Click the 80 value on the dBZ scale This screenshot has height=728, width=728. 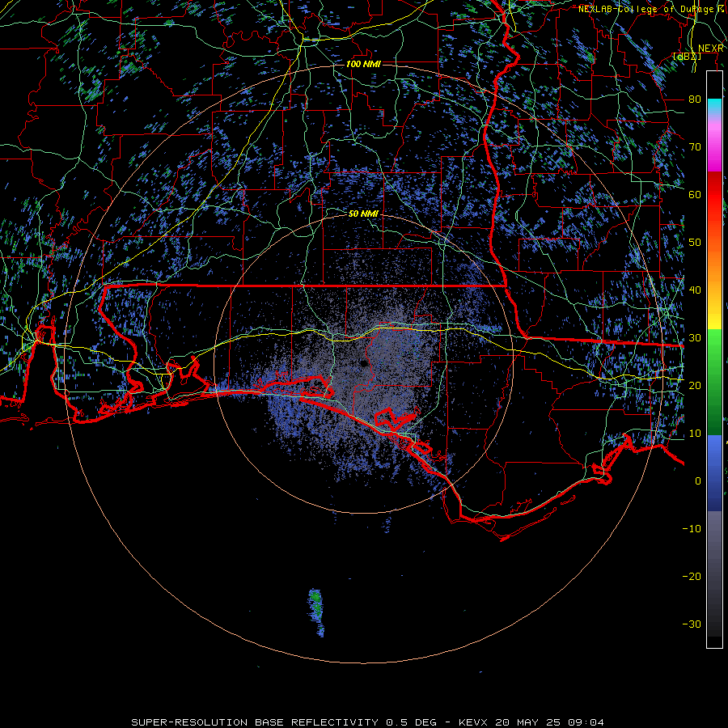click(x=695, y=99)
